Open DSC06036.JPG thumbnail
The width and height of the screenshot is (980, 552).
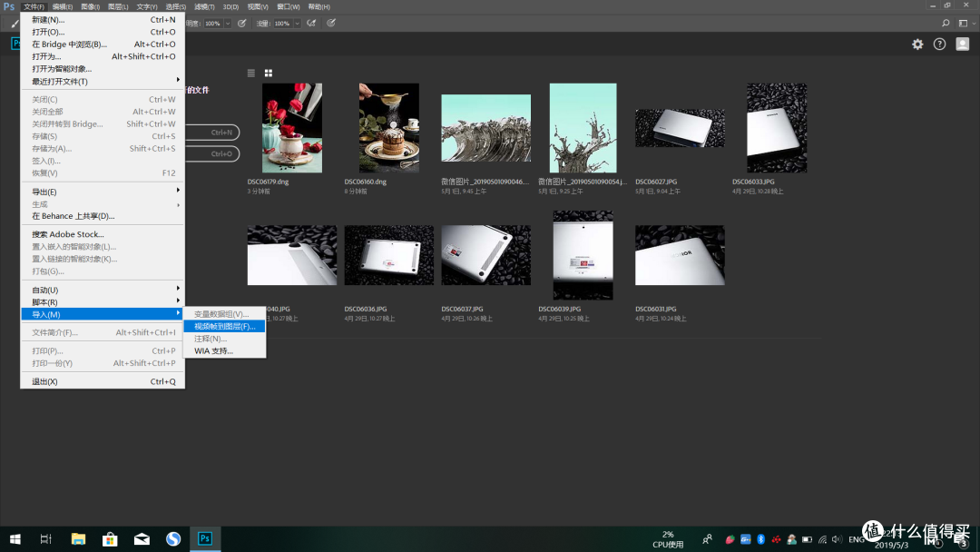(x=388, y=255)
